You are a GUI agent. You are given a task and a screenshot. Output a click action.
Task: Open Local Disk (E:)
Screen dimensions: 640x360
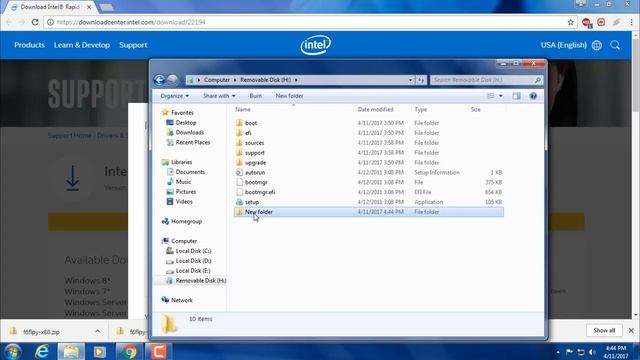pos(193,271)
